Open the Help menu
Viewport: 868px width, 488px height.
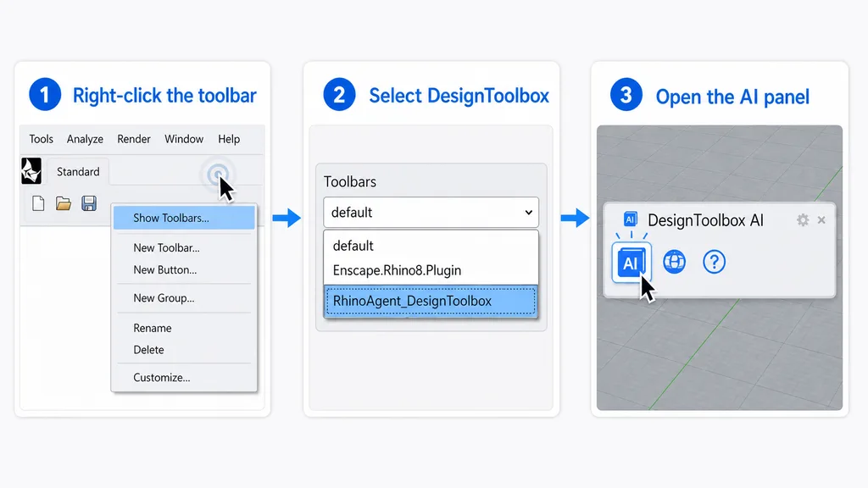tap(229, 139)
